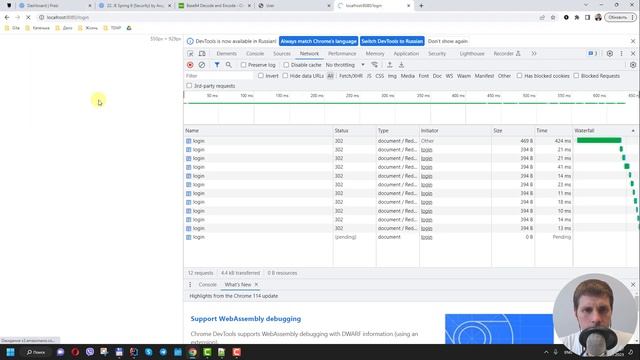
Task: Toggle device toolbar icon in DevTools
Action: coord(202,54)
